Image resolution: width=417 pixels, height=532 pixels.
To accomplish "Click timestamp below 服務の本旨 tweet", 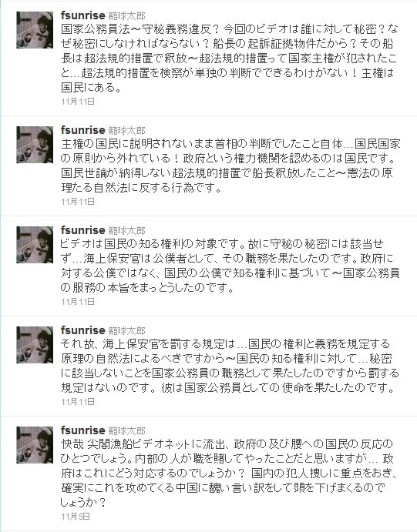I will click(78, 302).
